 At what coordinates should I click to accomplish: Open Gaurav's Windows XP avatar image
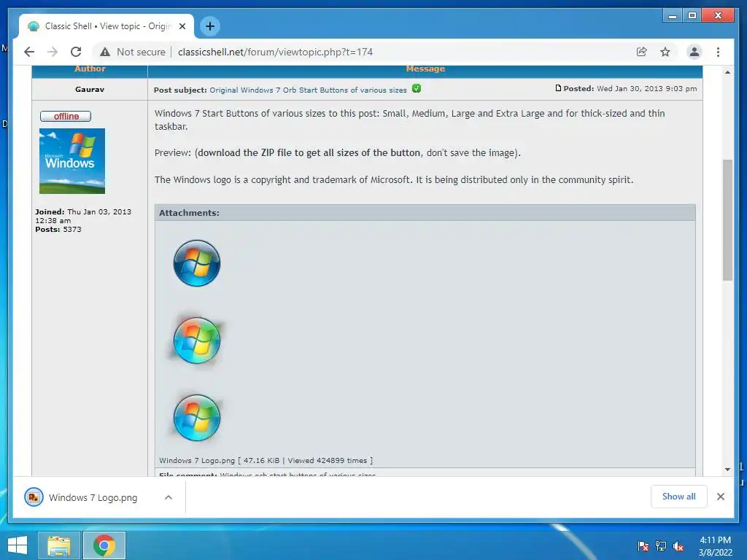pyautogui.click(x=72, y=161)
